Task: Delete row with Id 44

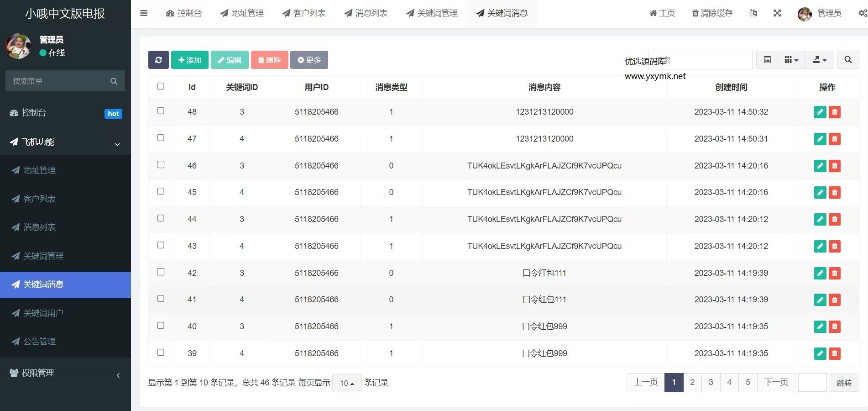Action: 835,219
